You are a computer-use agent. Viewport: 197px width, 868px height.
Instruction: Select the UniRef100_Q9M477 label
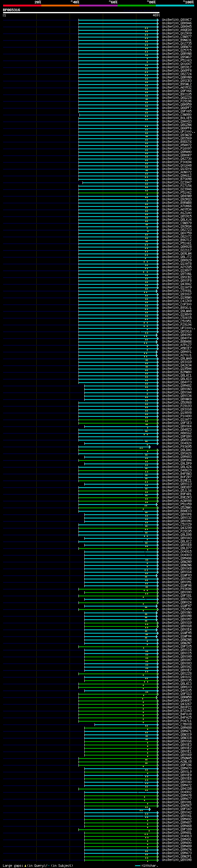tap(176, 799)
